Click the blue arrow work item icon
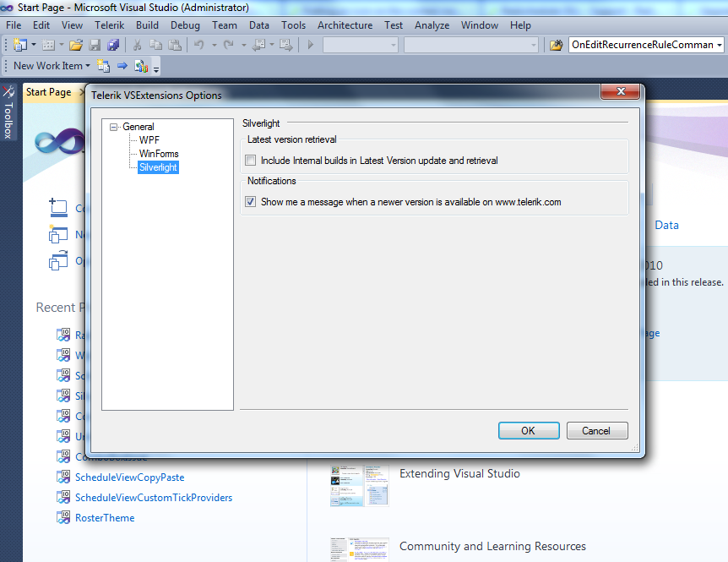 [x=122, y=66]
